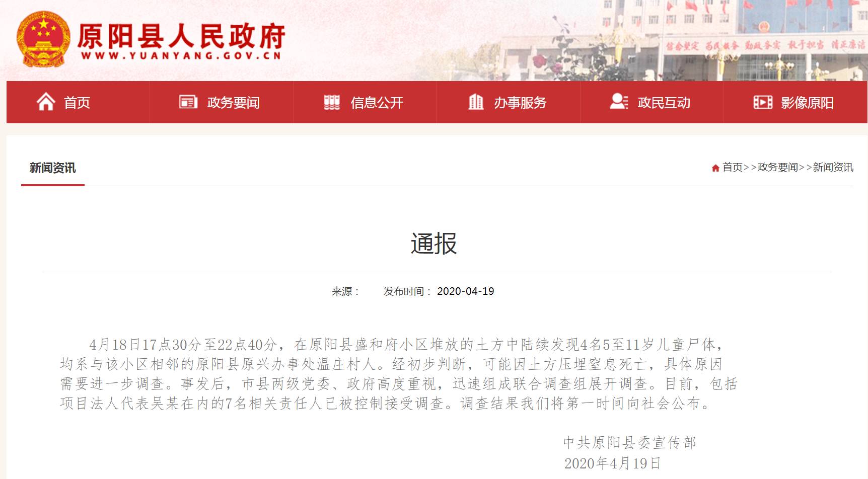Click the film icon beside 影像原阳
The image size is (868, 479).
point(763,102)
